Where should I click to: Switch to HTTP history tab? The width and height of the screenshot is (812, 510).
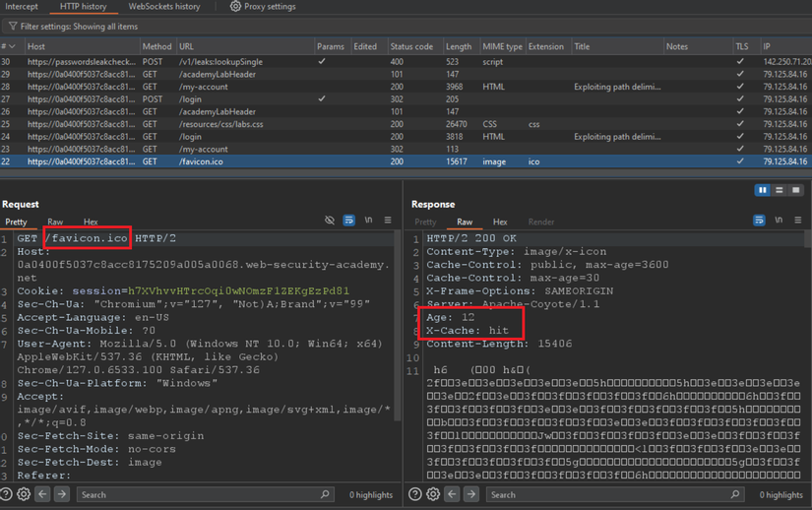83,6
